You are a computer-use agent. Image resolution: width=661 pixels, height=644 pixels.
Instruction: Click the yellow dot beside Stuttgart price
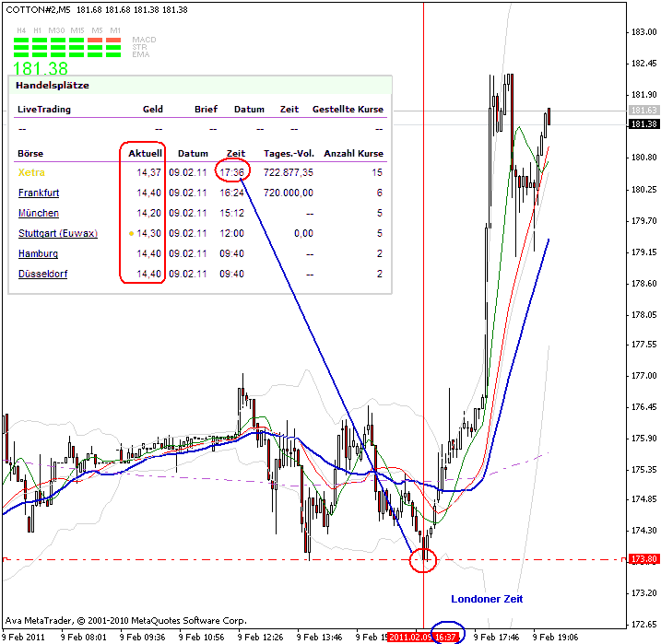tap(132, 234)
